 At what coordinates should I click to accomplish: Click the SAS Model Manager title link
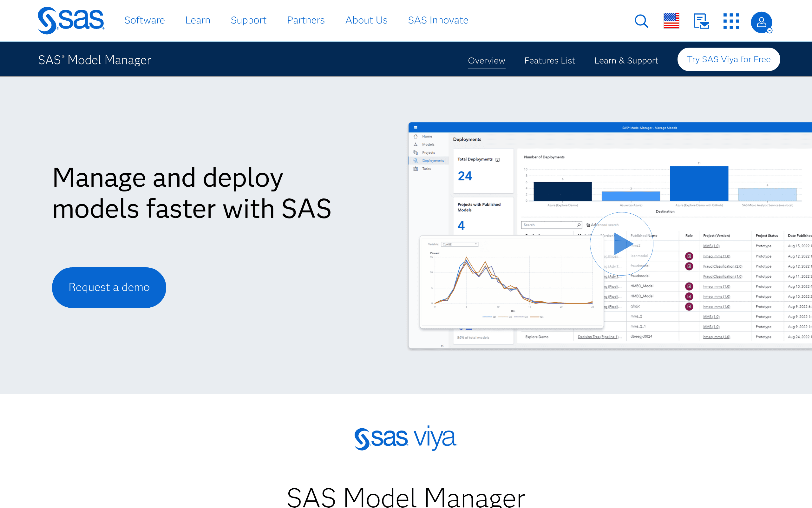pos(94,60)
